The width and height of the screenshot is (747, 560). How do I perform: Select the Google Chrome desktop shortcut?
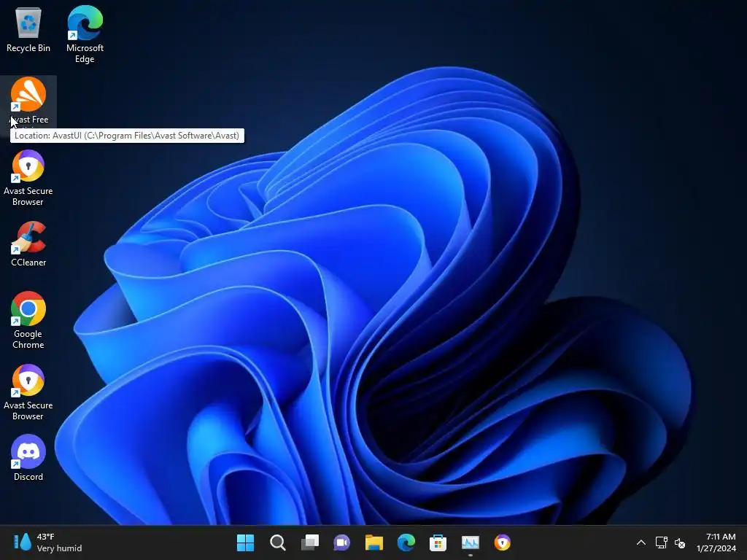click(28, 320)
